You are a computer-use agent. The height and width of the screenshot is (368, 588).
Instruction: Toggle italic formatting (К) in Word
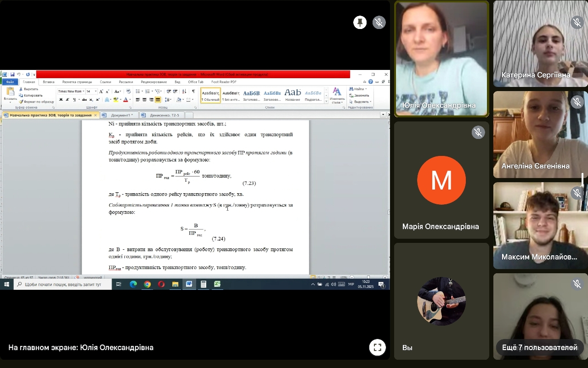coord(67,99)
